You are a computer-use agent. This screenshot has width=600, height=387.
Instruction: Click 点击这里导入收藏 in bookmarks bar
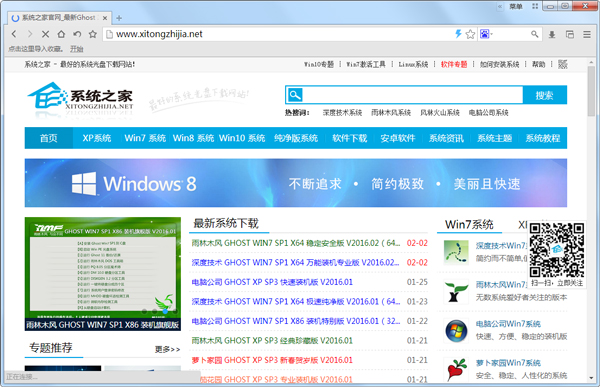tap(35, 49)
